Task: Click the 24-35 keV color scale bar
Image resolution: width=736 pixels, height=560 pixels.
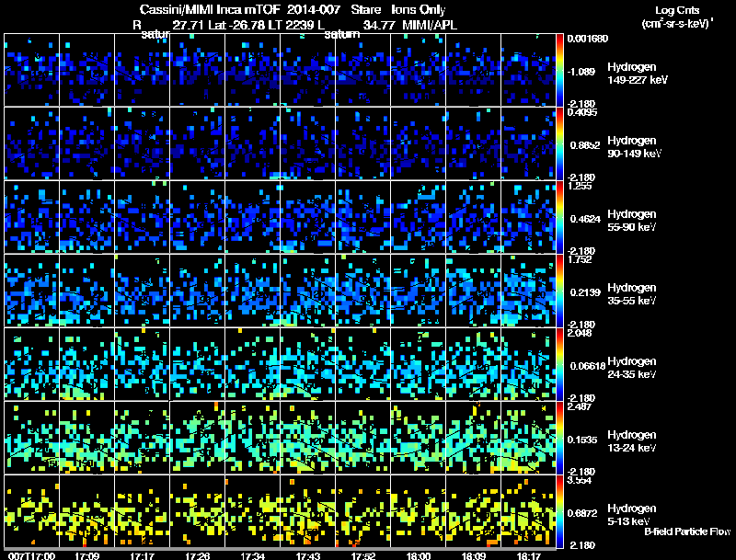Action: tap(559, 364)
